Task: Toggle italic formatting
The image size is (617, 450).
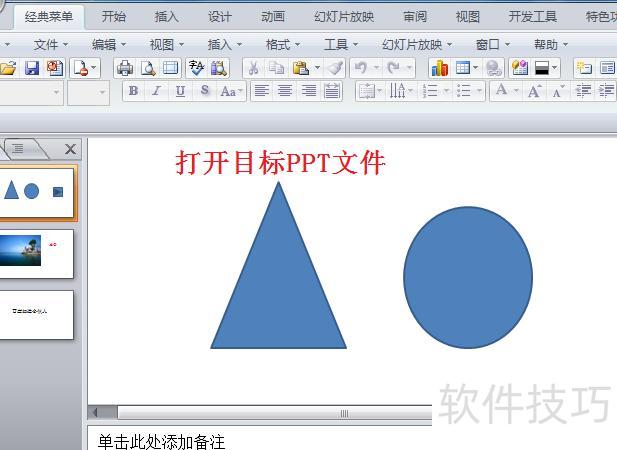Action: pyautogui.click(x=157, y=91)
